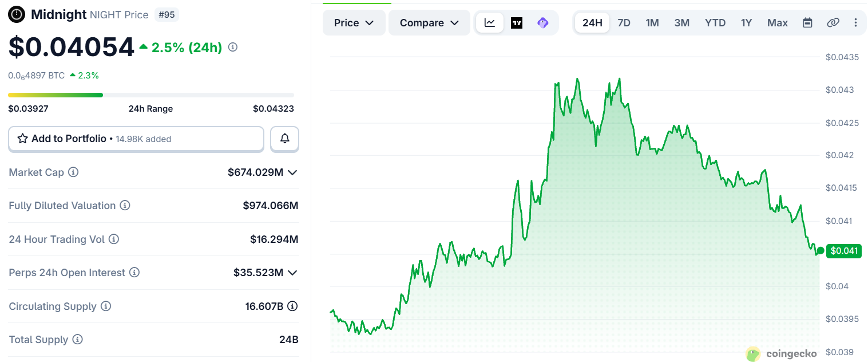
Task: Select the Max time range
Action: (778, 23)
